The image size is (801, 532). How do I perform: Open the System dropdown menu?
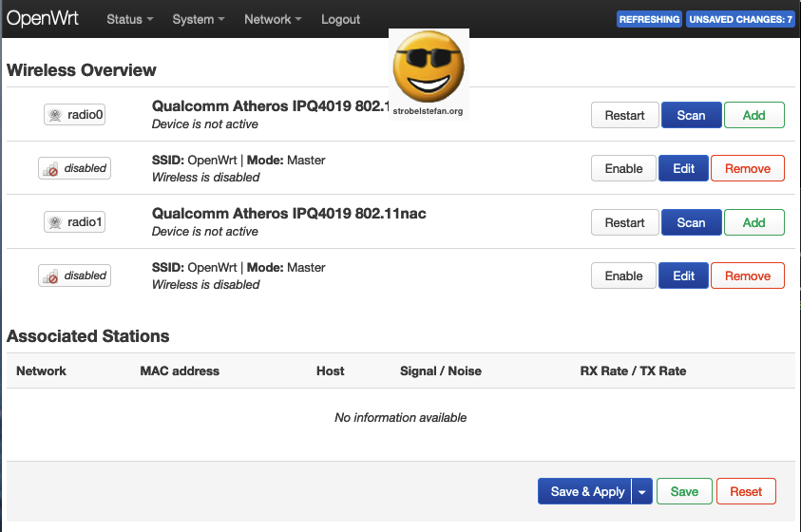[199, 19]
